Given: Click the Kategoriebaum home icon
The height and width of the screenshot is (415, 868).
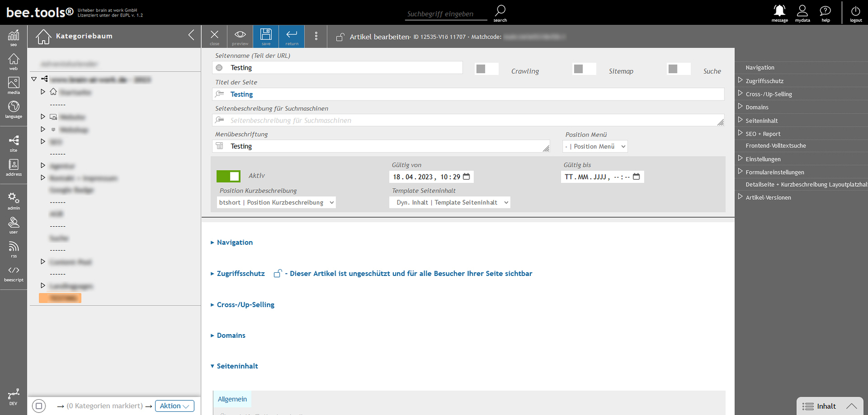Looking at the screenshot, I should [x=43, y=36].
